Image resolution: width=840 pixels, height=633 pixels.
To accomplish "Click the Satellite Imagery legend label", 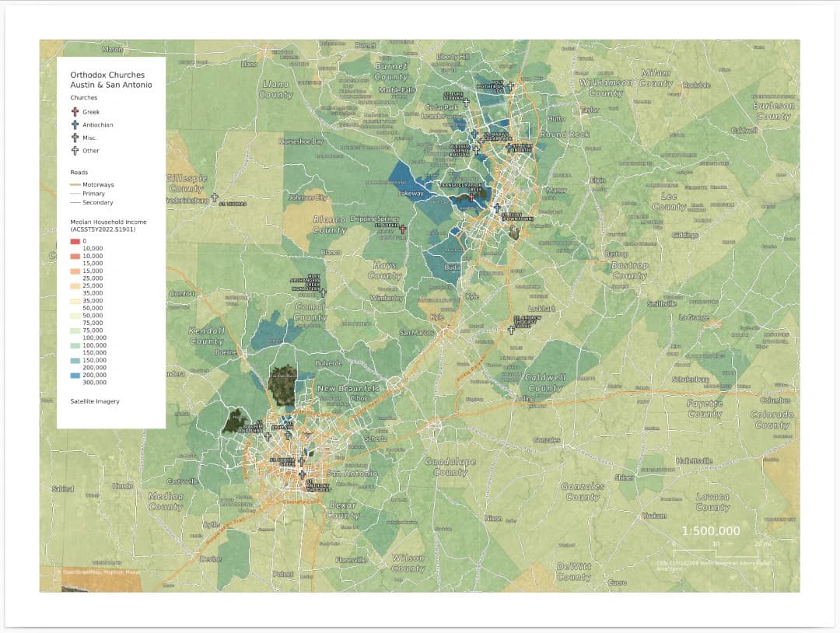I will click(x=95, y=401).
